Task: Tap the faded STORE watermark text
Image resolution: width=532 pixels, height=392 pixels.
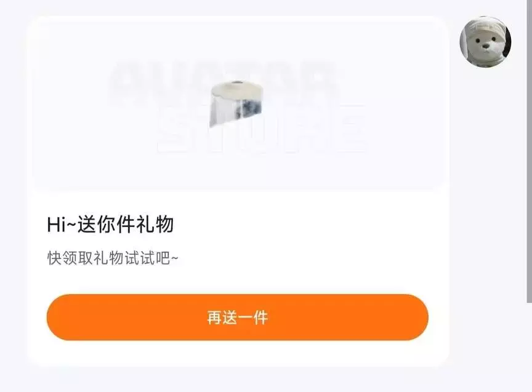Action: 261,129
